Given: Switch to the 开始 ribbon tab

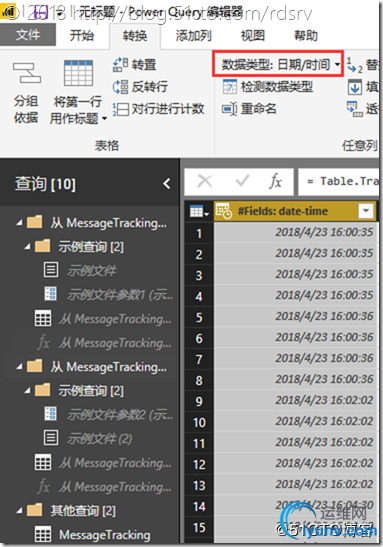Looking at the screenshot, I should click(82, 36).
